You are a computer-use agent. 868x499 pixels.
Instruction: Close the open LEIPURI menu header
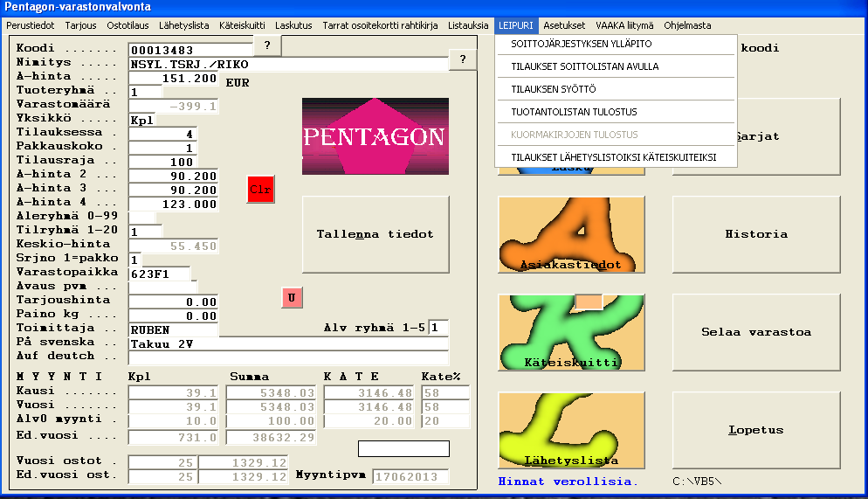click(515, 25)
